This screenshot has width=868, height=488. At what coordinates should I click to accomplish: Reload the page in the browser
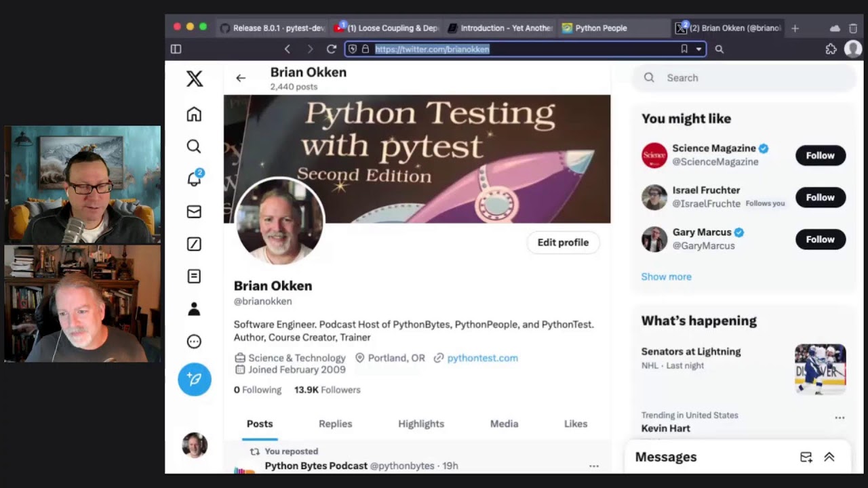tap(331, 49)
